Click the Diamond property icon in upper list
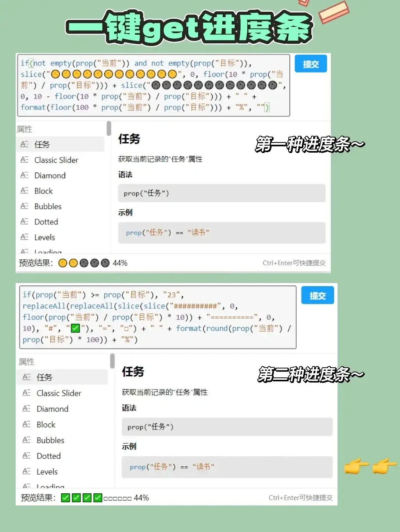The image size is (400, 532). pyautogui.click(x=25, y=175)
